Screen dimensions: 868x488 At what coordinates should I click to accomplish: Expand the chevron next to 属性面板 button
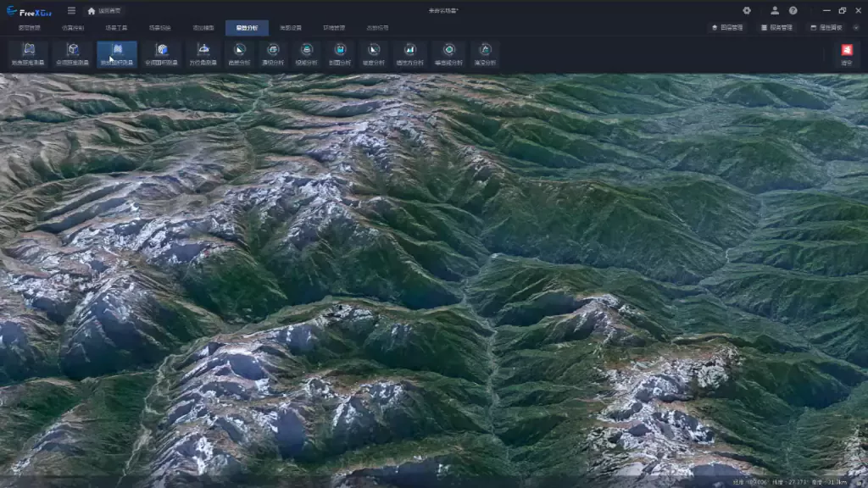(x=855, y=28)
